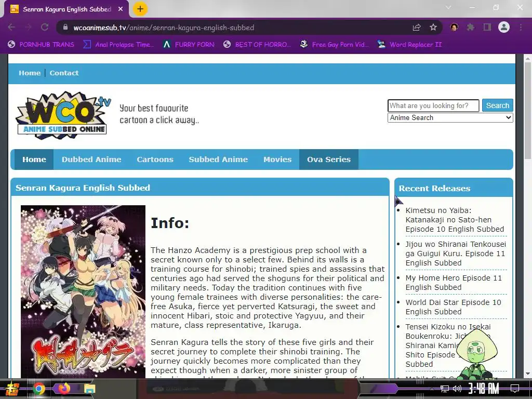Expand the Anime Search dropdown
This screenshot has height=399, width=532.
pyautogui.click(x=450, y=118)
